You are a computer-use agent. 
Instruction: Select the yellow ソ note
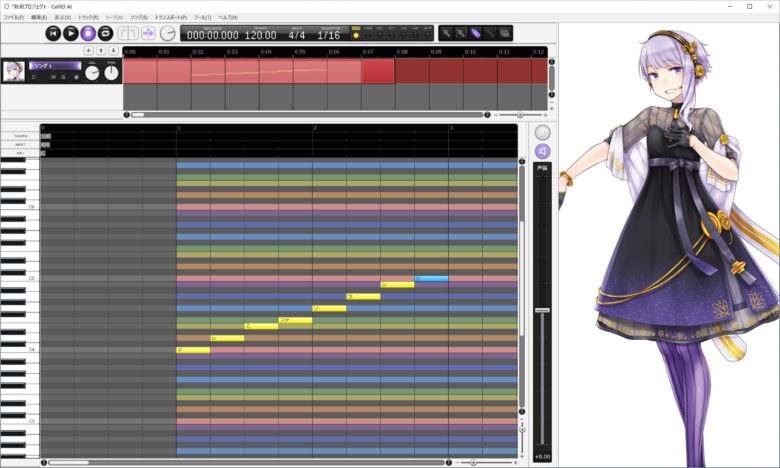(329, 308)
